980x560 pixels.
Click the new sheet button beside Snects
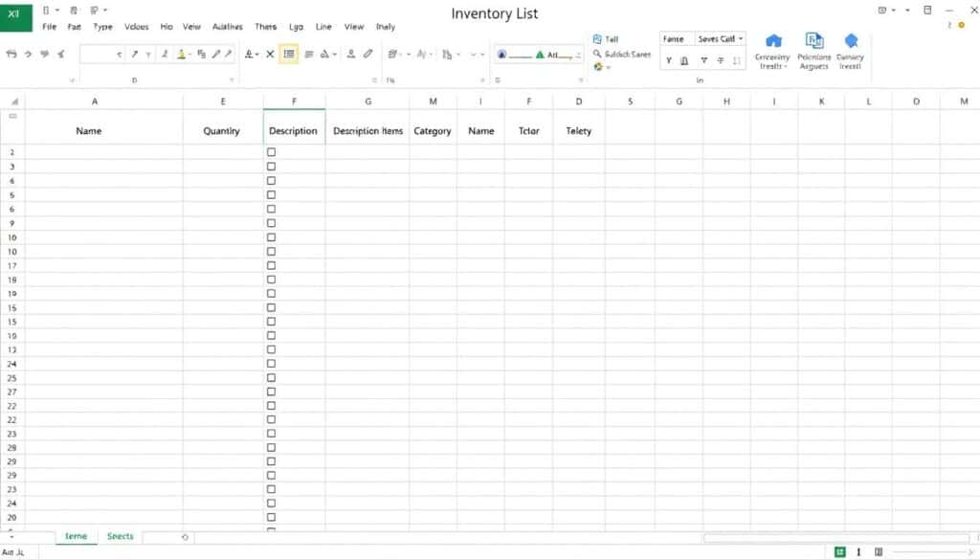185,537
